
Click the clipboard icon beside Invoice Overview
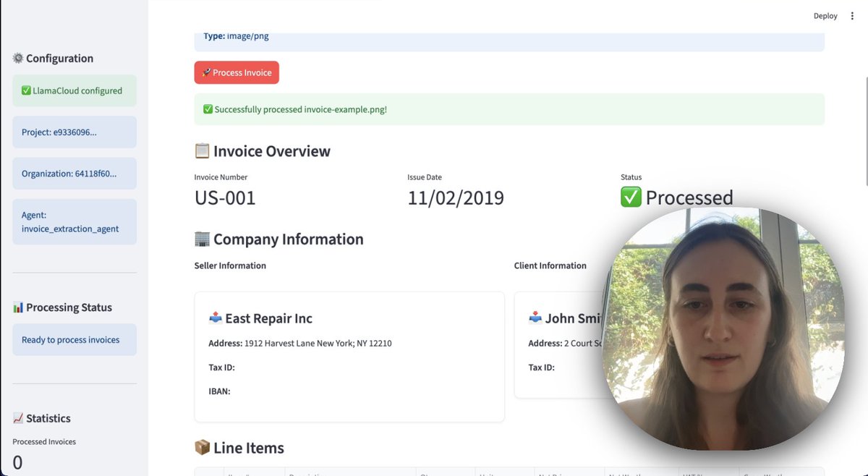[203, 151]
